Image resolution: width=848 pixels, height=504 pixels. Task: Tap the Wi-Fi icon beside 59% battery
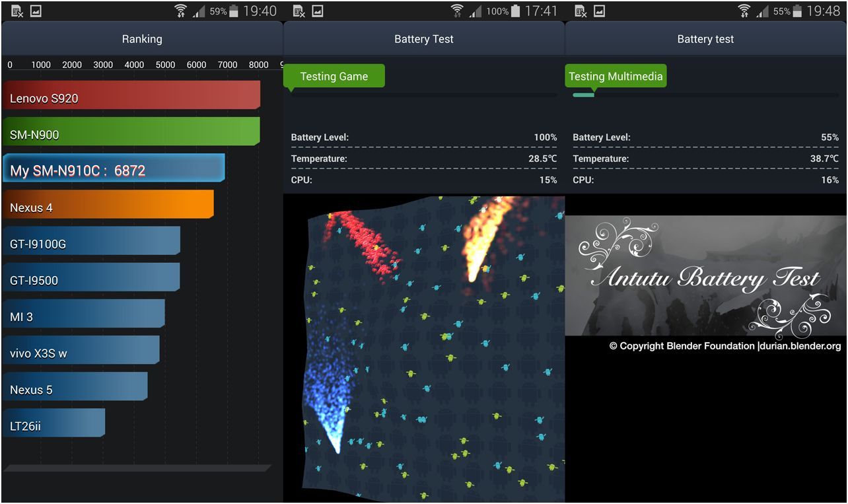click(180, 11)
